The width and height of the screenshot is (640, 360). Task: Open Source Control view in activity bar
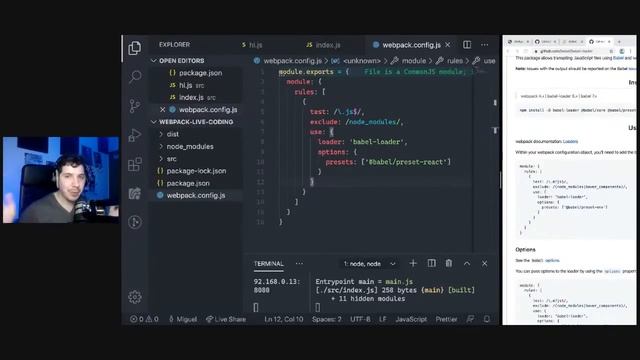point(135,106)
